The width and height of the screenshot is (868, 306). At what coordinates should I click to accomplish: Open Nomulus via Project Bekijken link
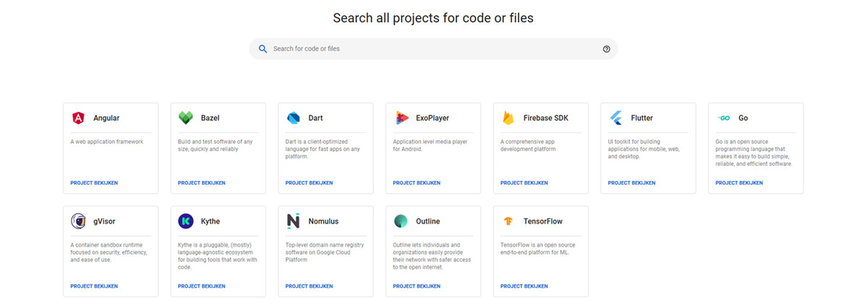click(309, 286)
